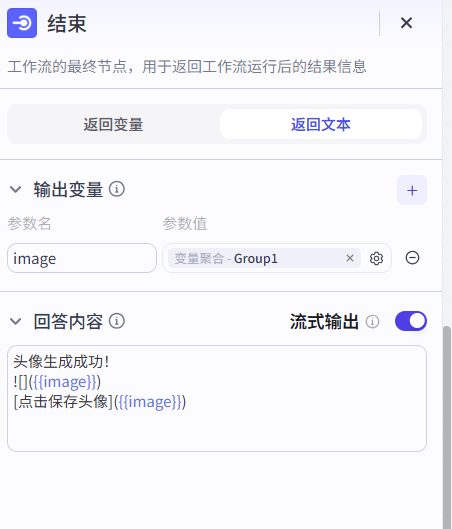Screen dimensions: 452x529
Task: Collapse the 回答内容 section
Action: 16,321
